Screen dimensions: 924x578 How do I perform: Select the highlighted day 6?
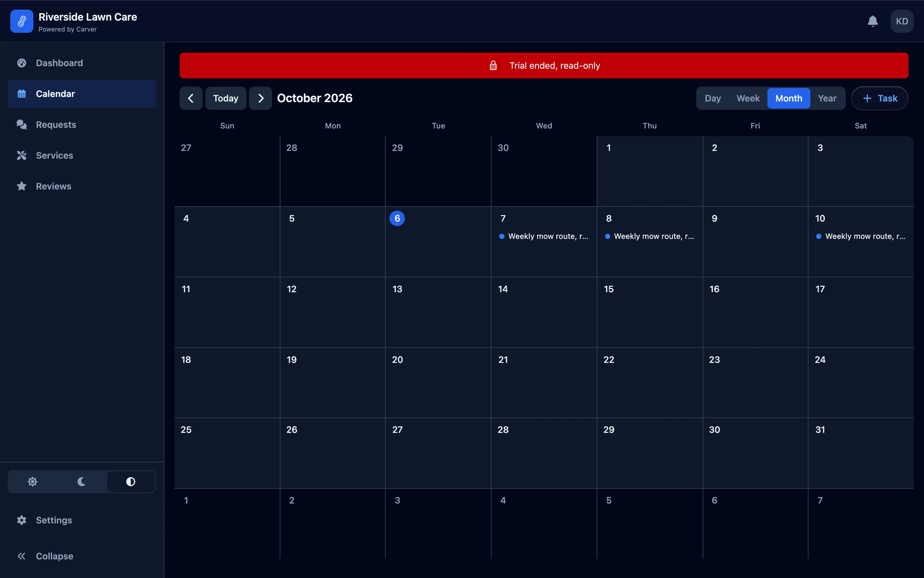(x=397, y=218)
